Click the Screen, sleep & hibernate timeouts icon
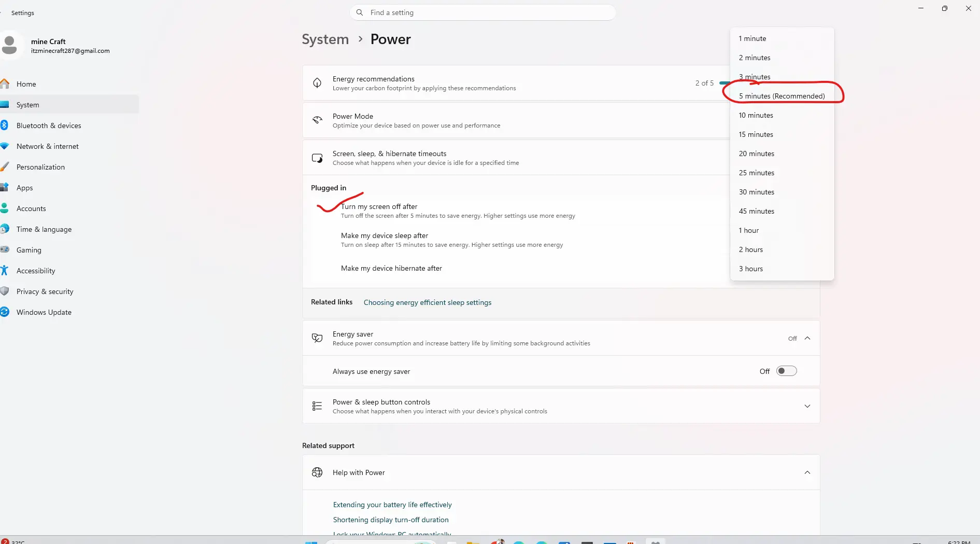Screen dimensions: 980x544 click(x=317, y=158)
